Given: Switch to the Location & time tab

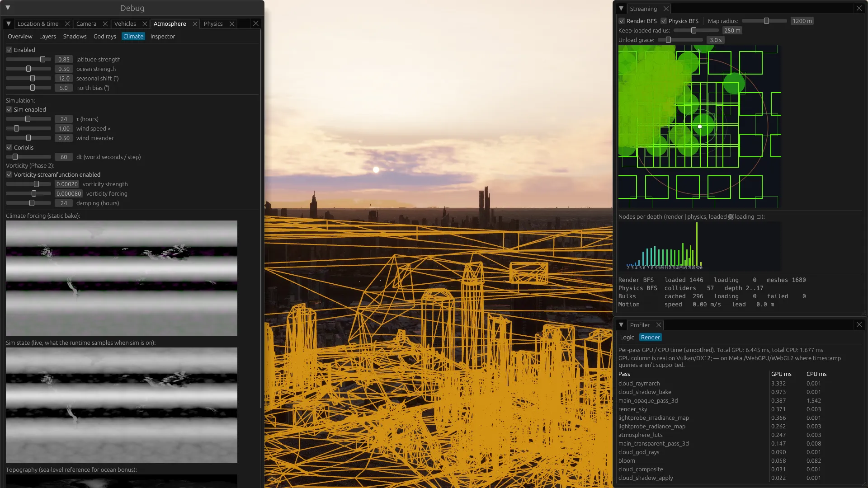Looking at the screenshot, I should [38, 24].
